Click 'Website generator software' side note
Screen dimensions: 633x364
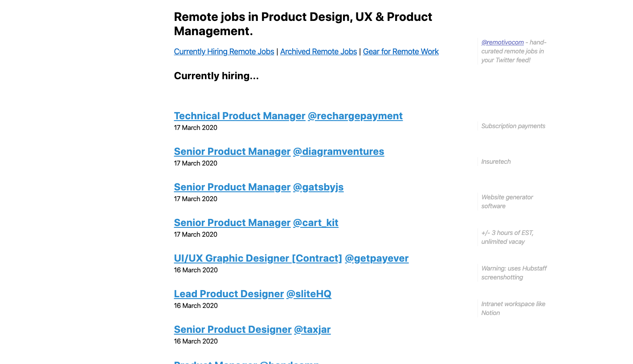pyautogui.click(x=507, y=202)
